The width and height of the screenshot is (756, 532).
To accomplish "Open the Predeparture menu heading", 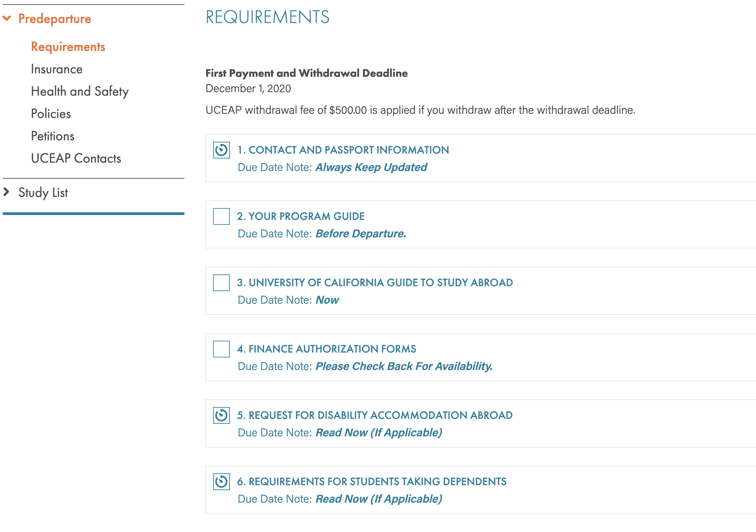I will pos(54,19).
